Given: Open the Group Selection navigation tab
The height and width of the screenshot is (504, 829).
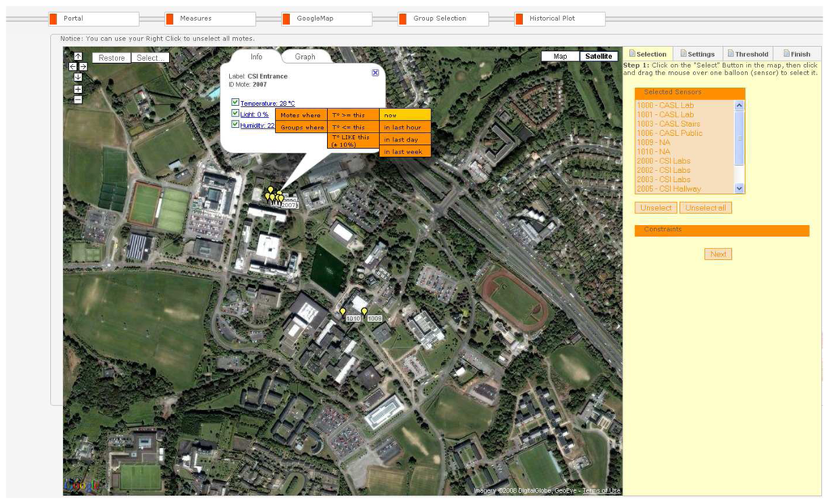Looking at the screenshot, I should [443, 19].
